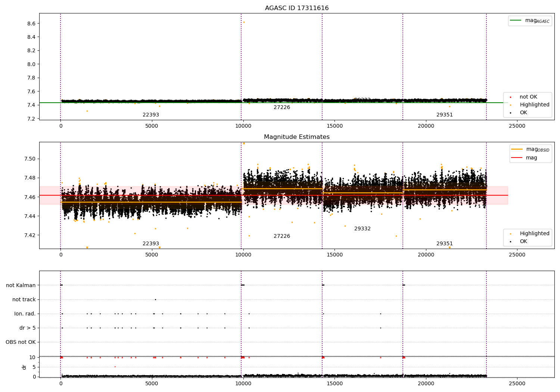Viewport: 560px width, 392px height.
Task: Click the mag AGASC legend entry in top plot
Action: (x=530, y=21)
